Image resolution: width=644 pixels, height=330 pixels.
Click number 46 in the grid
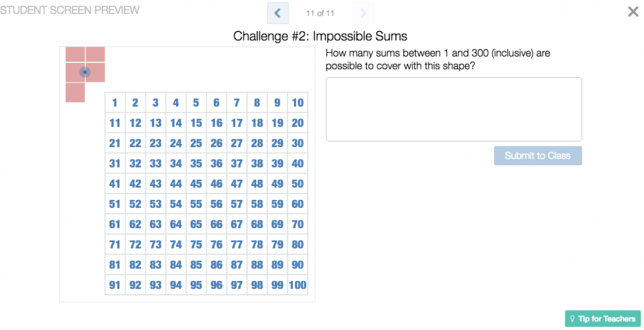click(216, 184)
